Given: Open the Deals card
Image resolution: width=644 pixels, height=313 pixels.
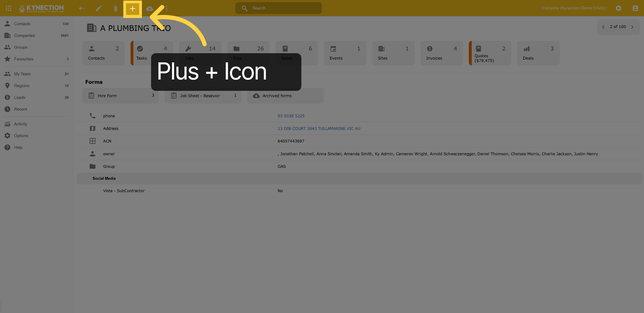Looking at the screenshot, I should pyautogui.click(x=538, y=53).
